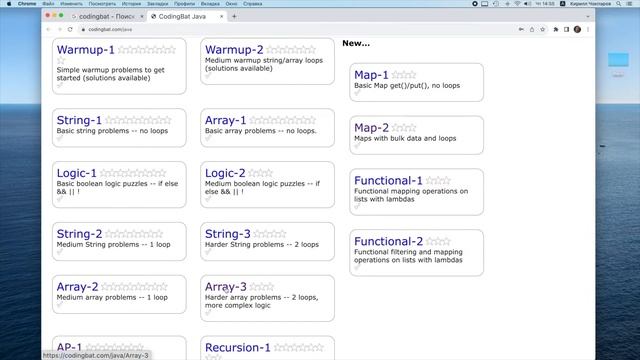Go forward to the next page

60,29
